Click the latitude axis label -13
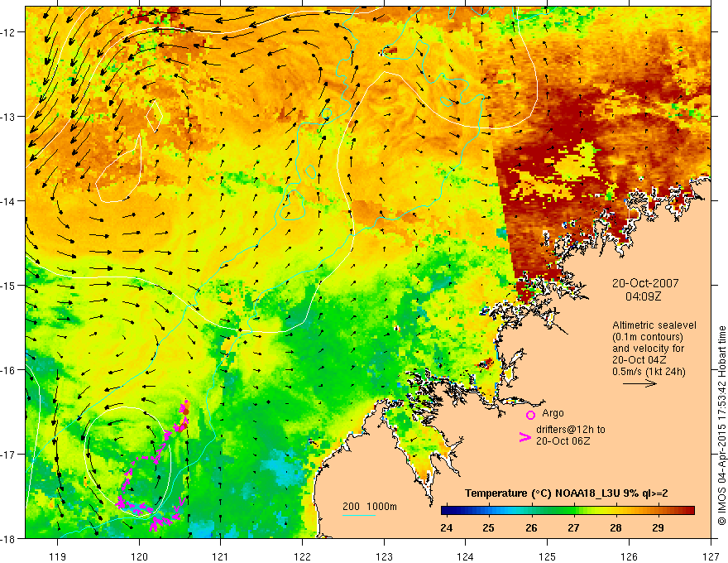The width and height of the screenshot is (728, 563). tap(9, 117)
